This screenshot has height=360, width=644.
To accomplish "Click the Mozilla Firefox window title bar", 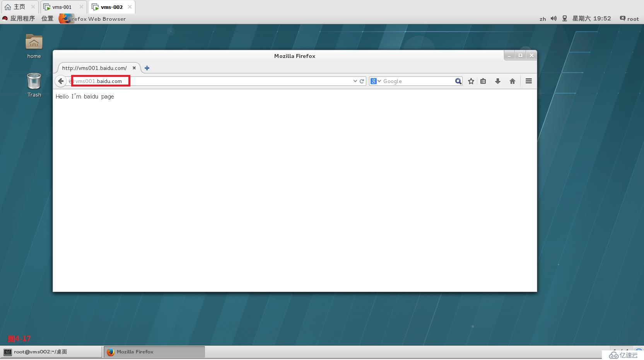I will (295, 56).
